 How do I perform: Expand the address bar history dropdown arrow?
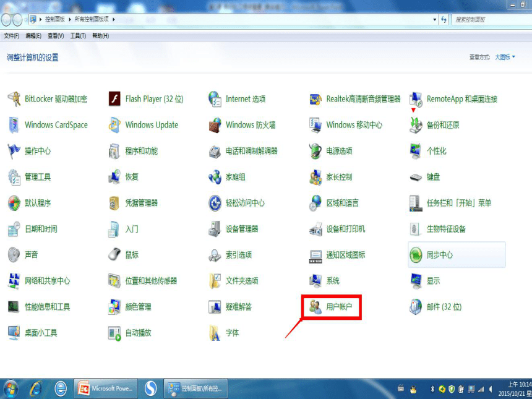click(435, 20)
